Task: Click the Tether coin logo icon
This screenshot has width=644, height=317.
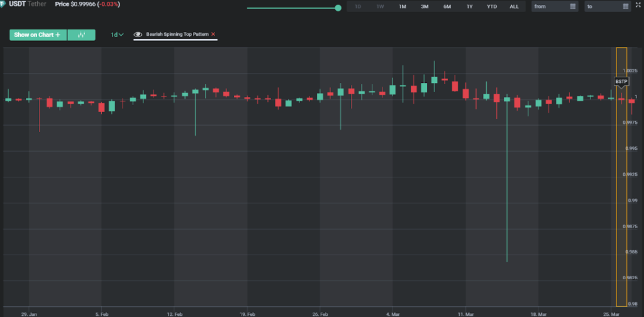Action: point(3,4)
